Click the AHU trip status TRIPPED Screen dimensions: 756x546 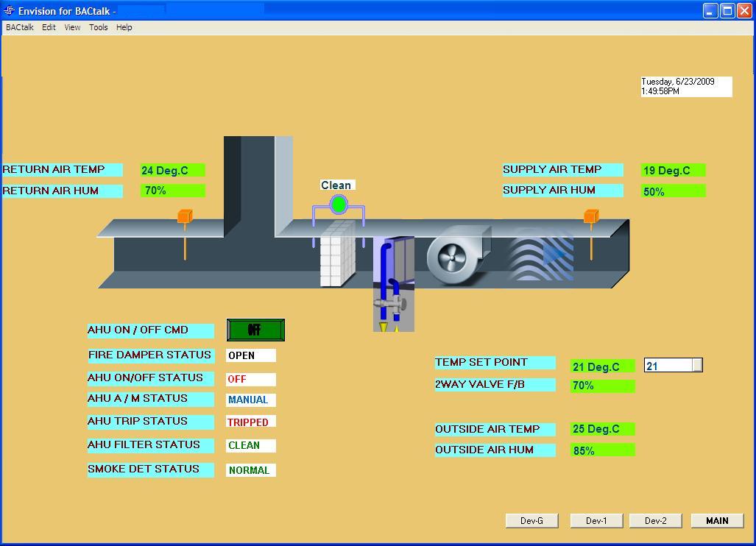[251, 422]
